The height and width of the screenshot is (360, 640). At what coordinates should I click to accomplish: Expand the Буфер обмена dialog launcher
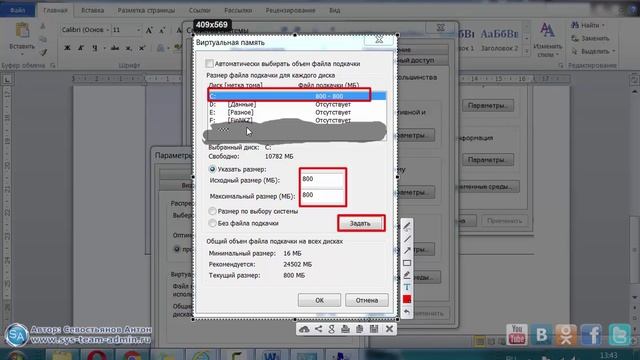pyautogui.click(x=53, y=65)
